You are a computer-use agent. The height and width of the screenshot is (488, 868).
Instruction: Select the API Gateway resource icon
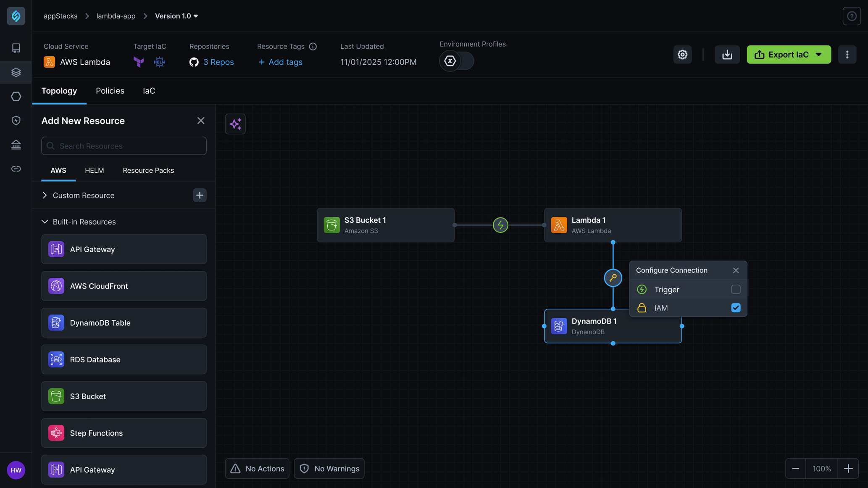coord(56,249)
